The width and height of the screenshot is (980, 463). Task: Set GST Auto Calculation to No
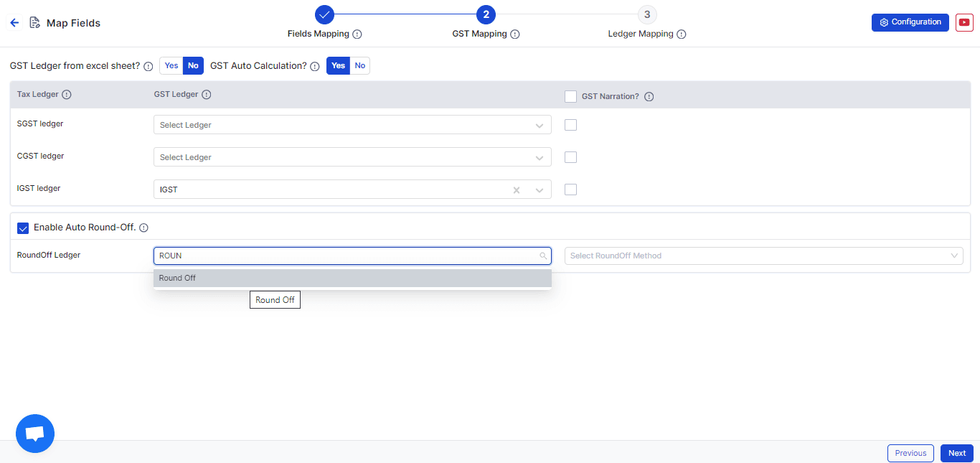click(x=360, y=66)
